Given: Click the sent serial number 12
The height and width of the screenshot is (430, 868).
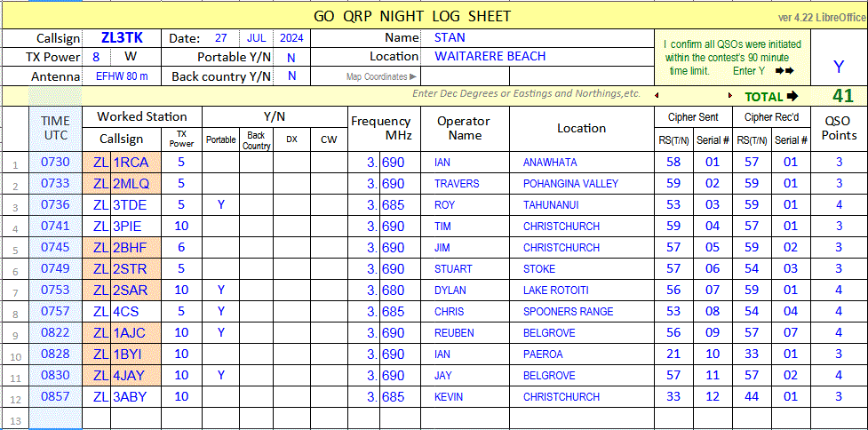Looking at the screenshot, I should pos(713,397).
